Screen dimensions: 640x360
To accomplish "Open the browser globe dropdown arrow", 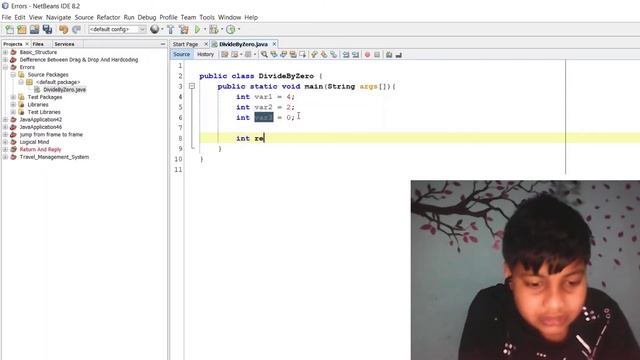I will (x=162, y=29).
